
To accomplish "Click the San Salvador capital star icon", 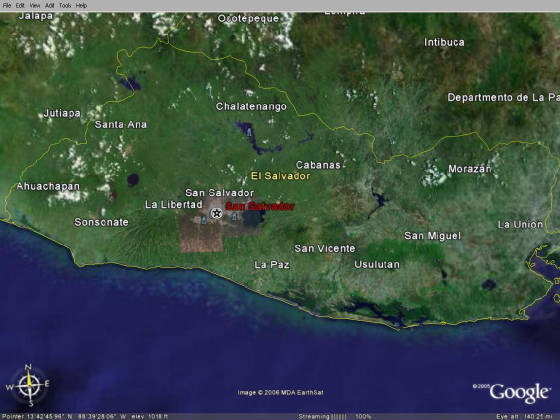I will point(216,214).
